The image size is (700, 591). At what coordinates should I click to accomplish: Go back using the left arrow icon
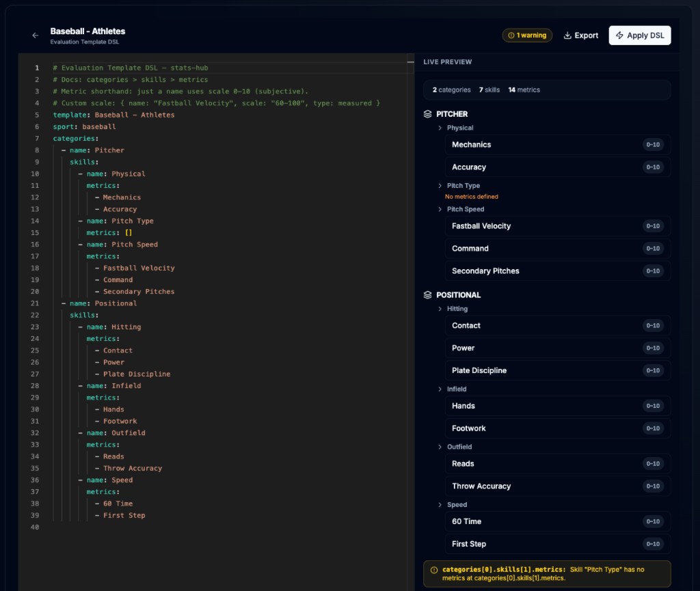click(36, 36)
